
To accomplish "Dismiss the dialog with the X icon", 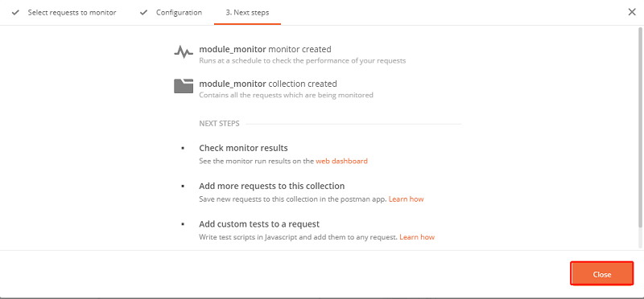I will tap(632, 12).
